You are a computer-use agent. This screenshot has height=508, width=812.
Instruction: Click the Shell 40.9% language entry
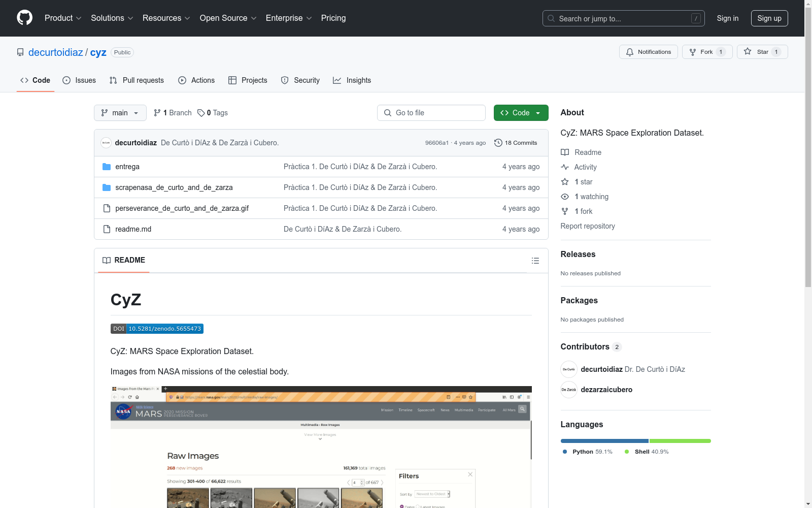pos(647,452)
